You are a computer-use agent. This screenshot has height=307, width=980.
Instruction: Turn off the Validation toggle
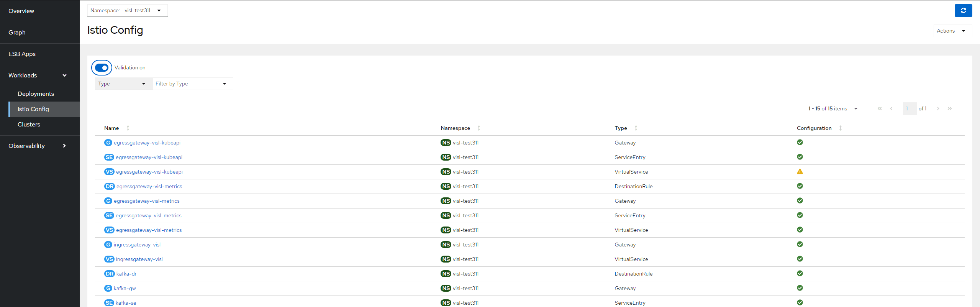point(102,68)
